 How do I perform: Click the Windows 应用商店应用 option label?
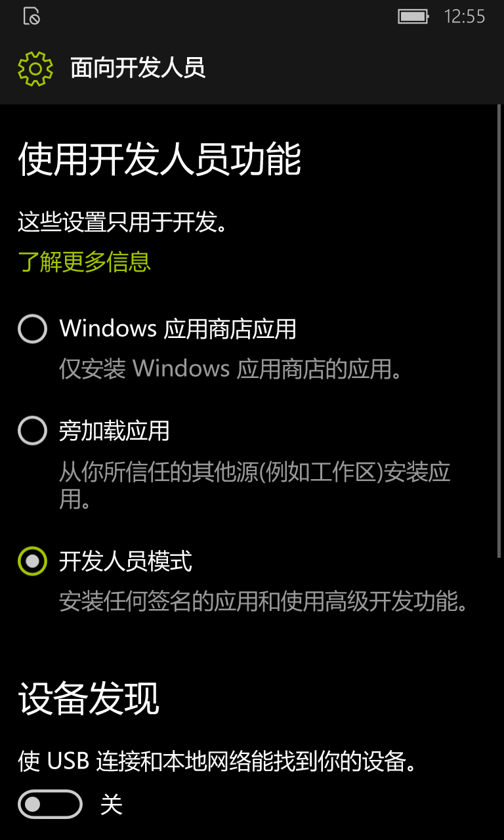point(178,329)
